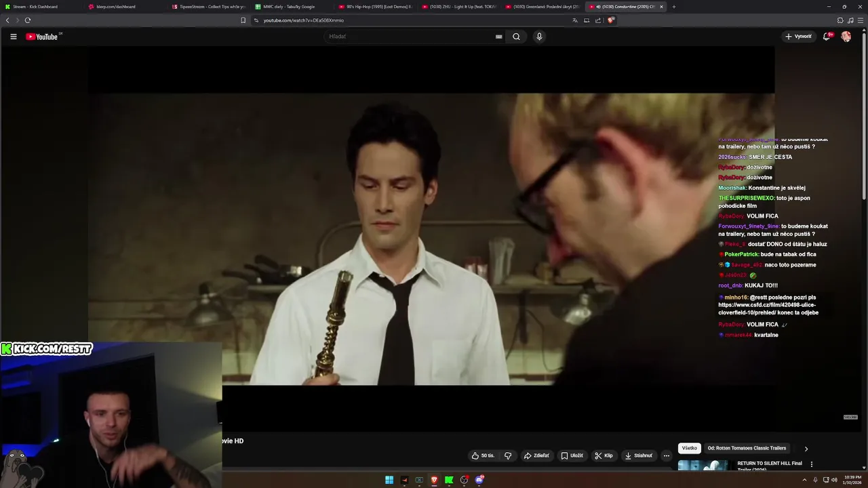Open YouTube notifications bell

pyautogui.click(x=827, y=37)
